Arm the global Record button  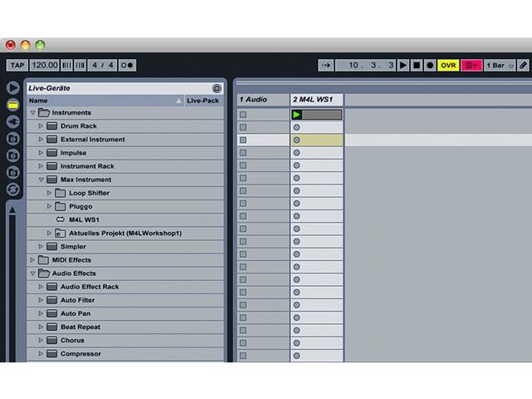[x=430, y=65]
